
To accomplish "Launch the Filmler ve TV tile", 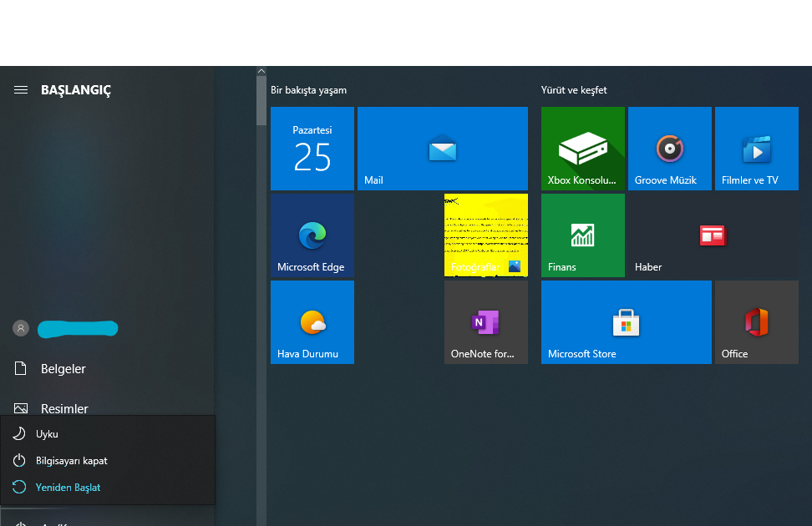I will point(757,149).
